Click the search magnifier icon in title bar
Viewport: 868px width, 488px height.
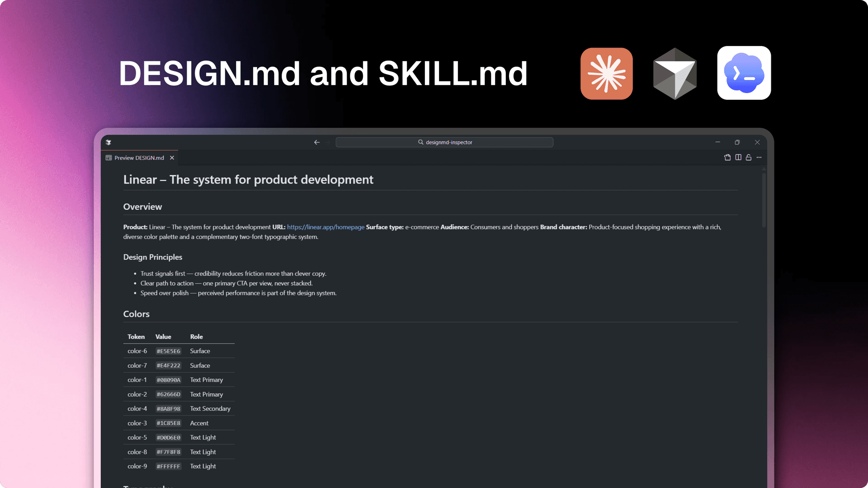tap(420, 142)
